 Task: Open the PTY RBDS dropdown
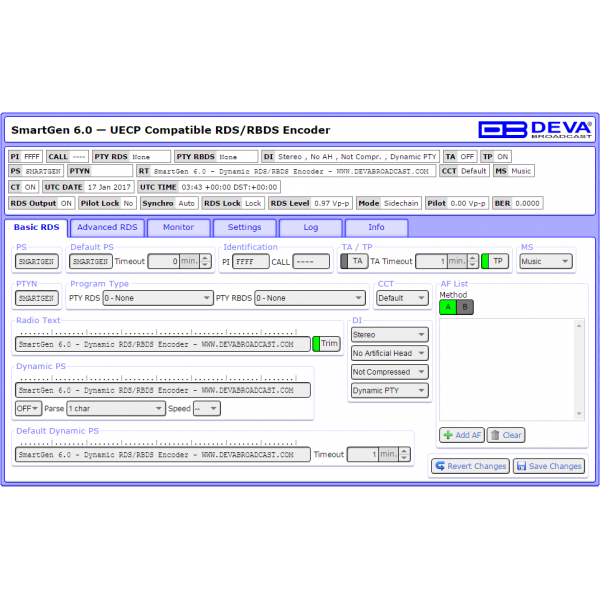tap(310, 298)
